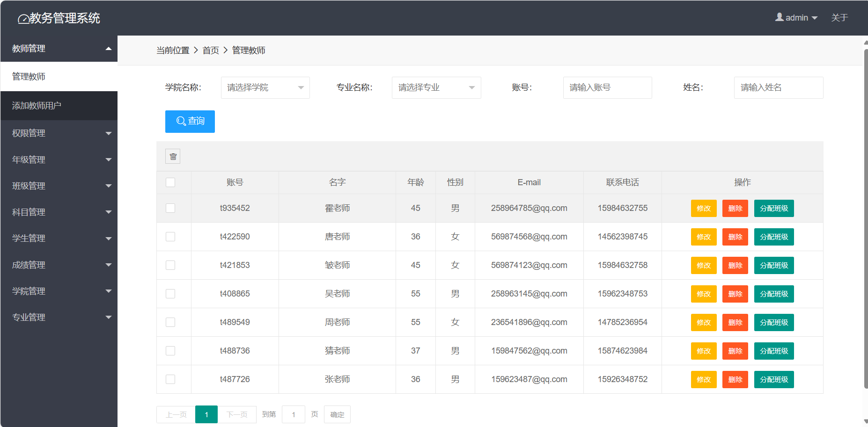The image size is (868, 427).
Task: Expand the 学院管理 sidebar menu
Action: (x=59, y=291)
